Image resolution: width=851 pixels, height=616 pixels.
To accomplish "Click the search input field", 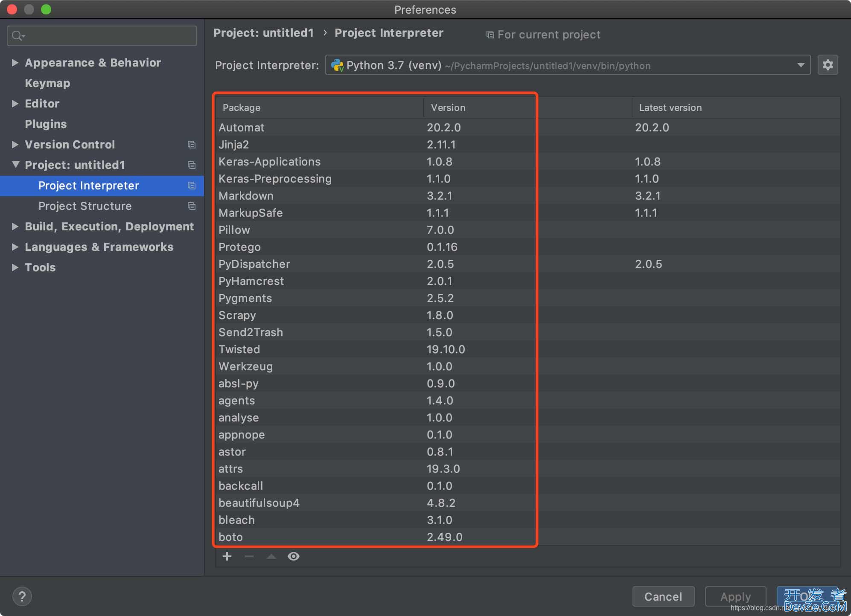I will pos(102,35).
